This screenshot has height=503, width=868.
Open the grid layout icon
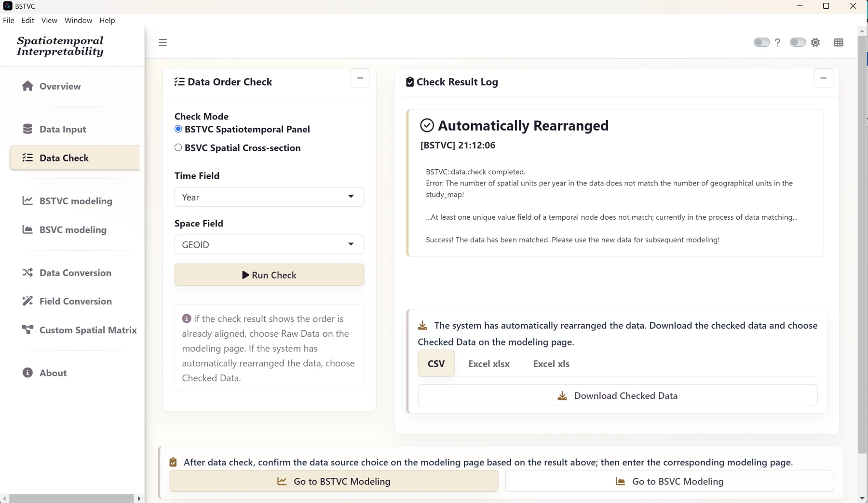(839, 42)
